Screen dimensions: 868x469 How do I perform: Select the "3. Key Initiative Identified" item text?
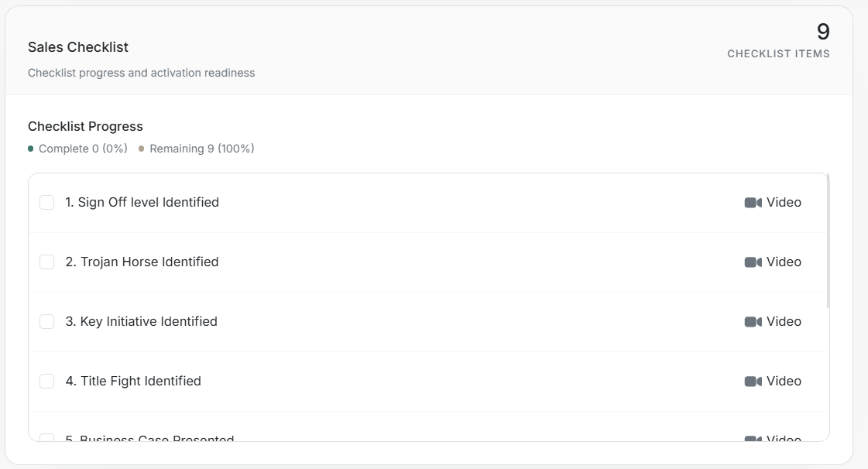tap(141, 322)
